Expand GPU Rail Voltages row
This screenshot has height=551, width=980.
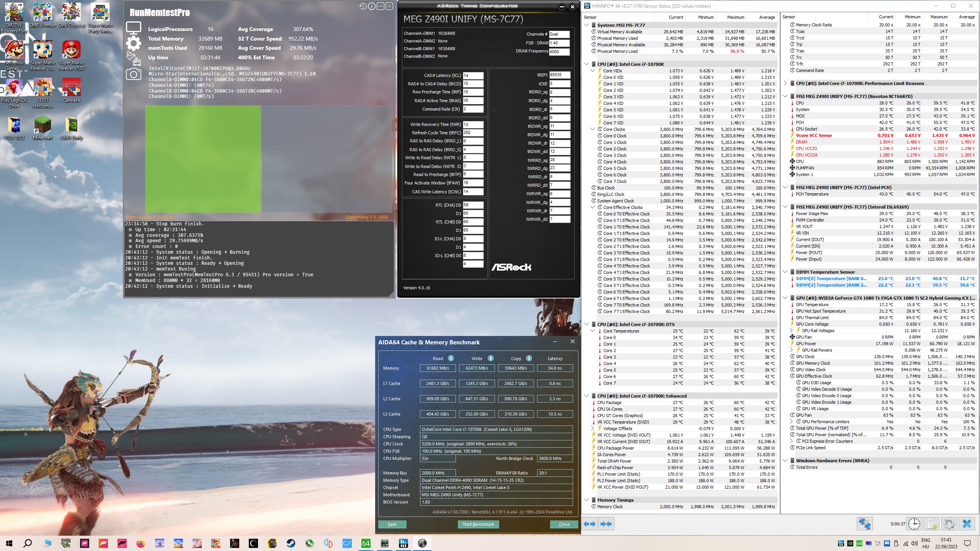tap(792, 331)
